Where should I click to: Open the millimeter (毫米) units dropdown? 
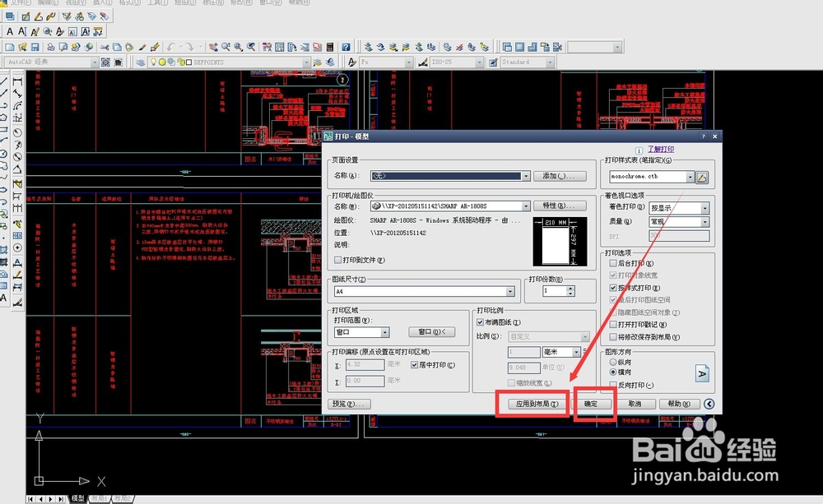click(576, 351)
